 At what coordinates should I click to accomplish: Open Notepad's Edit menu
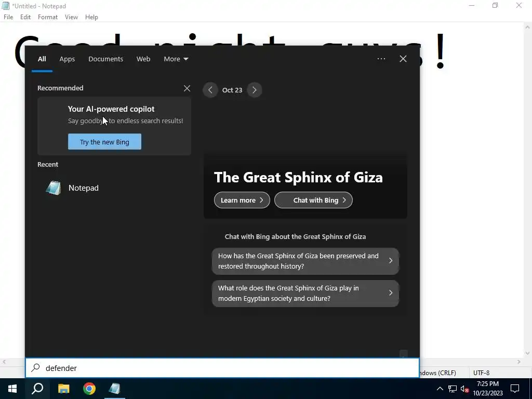[x=25, y=17]
